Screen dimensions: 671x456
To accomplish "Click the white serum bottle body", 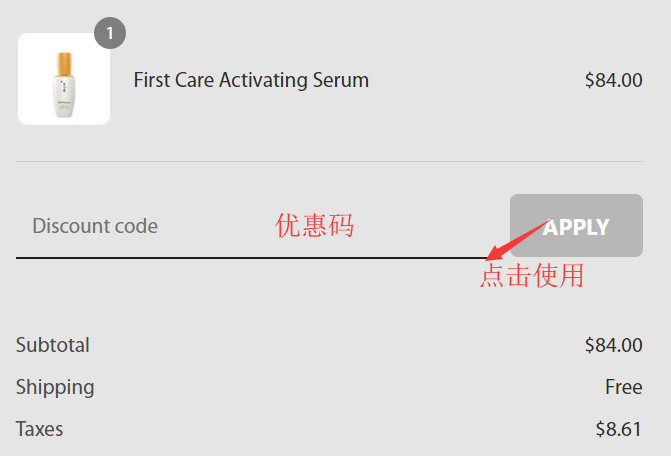I will (63, 97).
